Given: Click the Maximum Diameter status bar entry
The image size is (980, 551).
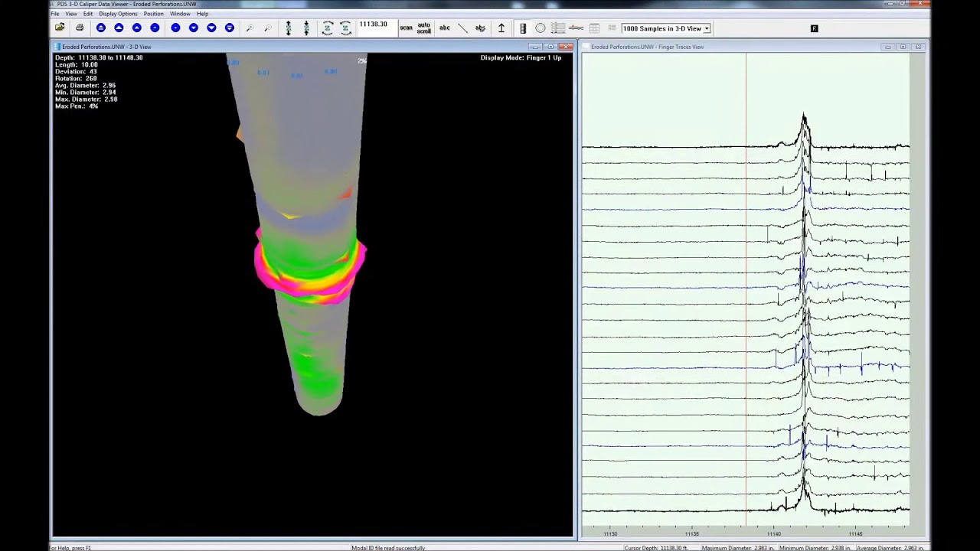Looking at the screenshot, I should pos(737,548).
